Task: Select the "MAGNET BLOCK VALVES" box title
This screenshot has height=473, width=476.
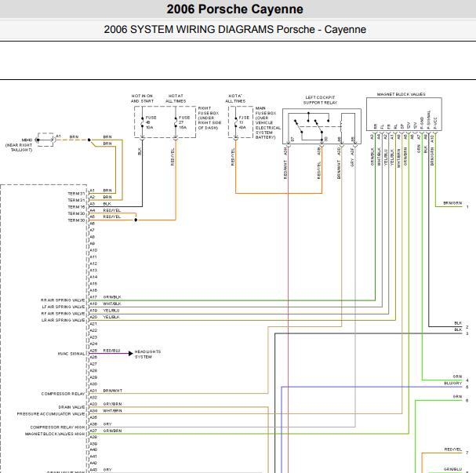Action: click(401, 94)
